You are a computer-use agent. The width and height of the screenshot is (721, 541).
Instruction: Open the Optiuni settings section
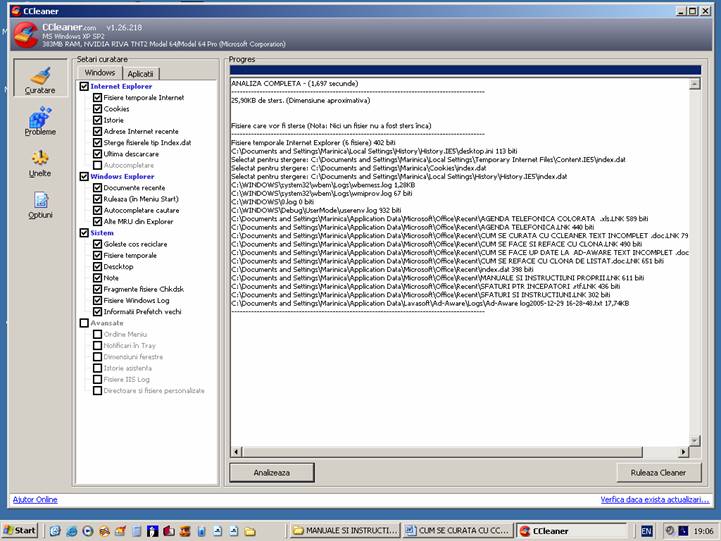(x=40, y=205)
